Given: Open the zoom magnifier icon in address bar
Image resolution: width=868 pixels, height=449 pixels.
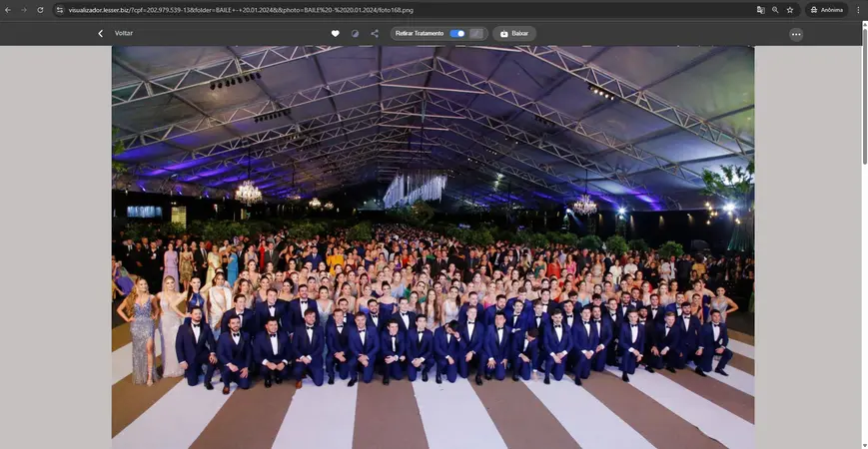Looking at the screenshot, I should [775, 10].
